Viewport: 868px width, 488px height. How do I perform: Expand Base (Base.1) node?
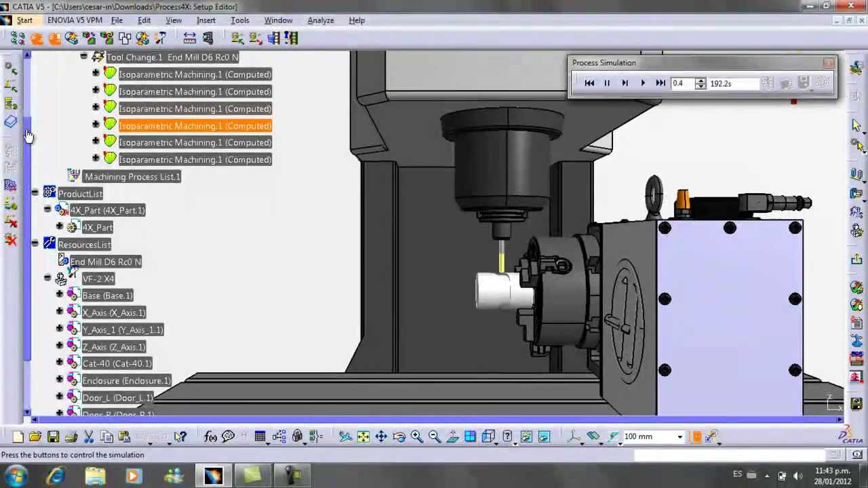coord(59,294)
